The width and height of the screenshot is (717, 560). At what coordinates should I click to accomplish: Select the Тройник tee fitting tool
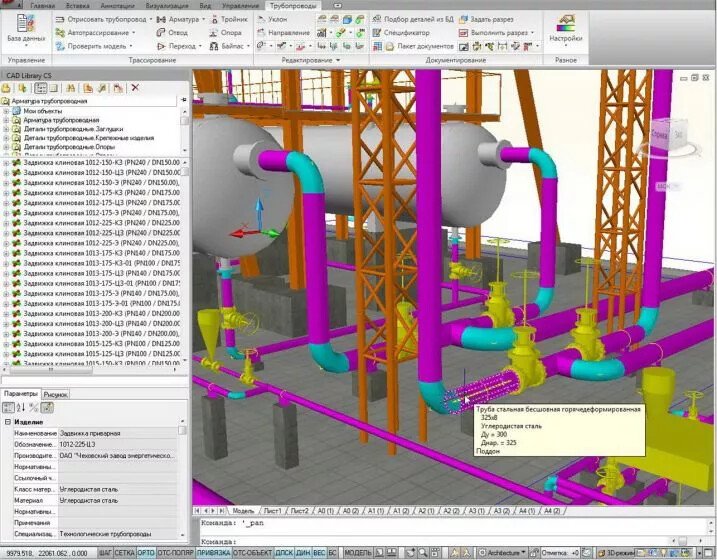(229, 19)
